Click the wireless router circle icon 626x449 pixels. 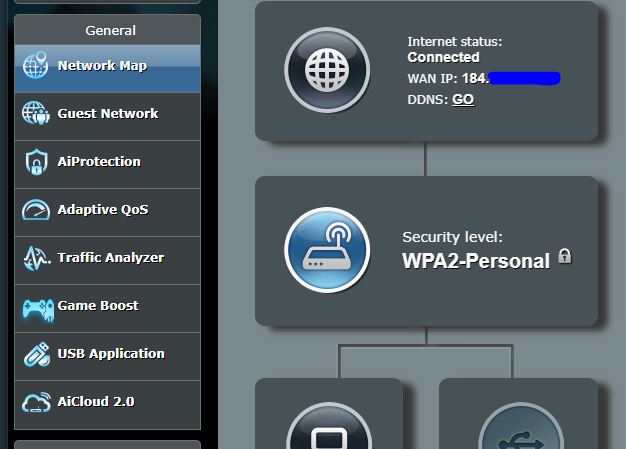(x=326, y=250)
